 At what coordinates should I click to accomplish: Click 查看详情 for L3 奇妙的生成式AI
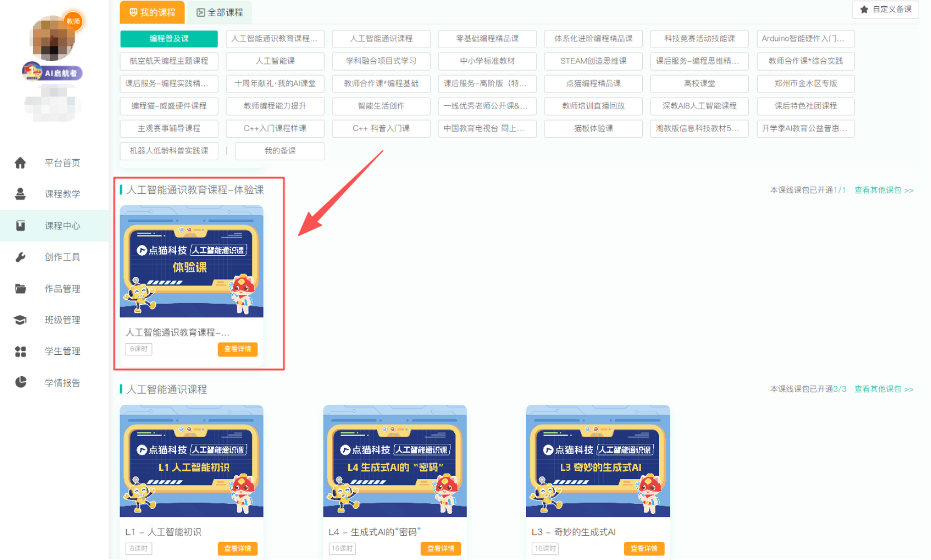644,549
